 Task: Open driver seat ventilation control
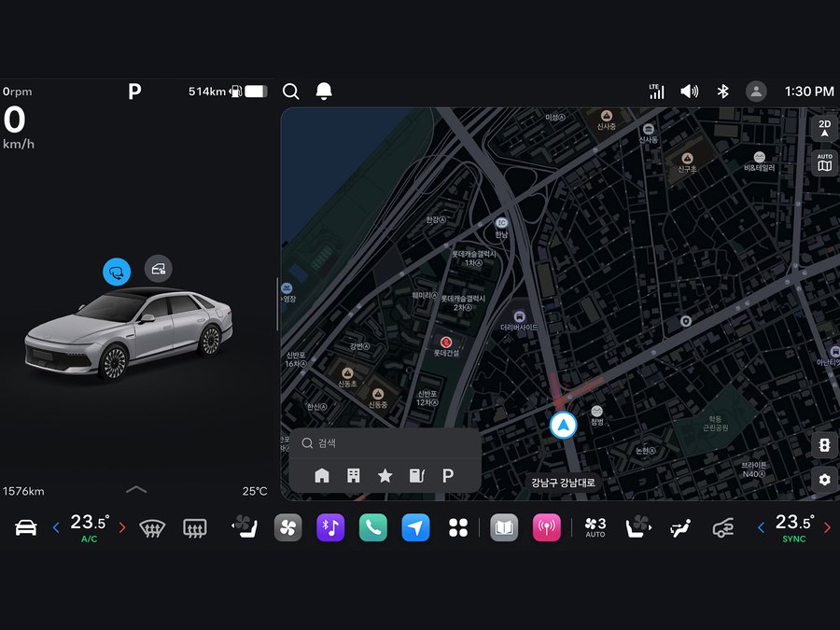(x=245, y=526)
